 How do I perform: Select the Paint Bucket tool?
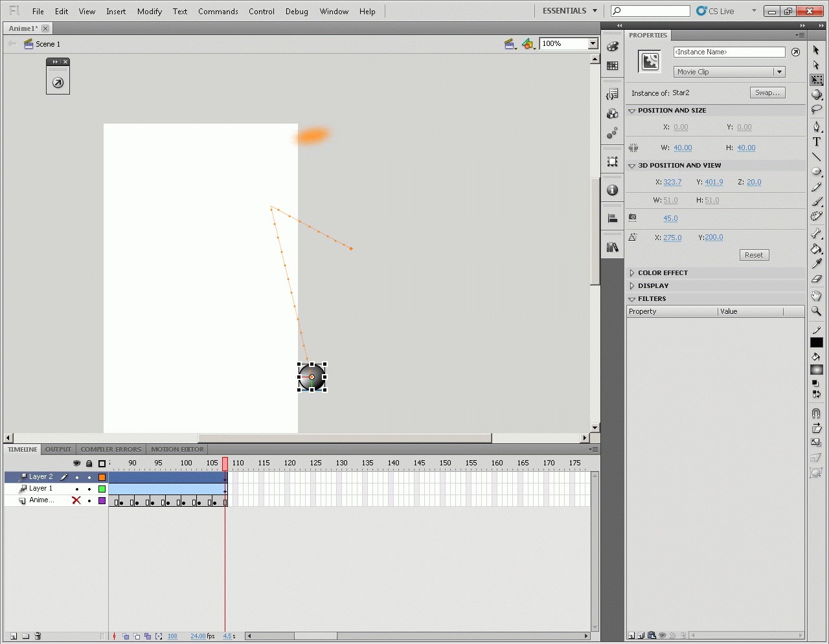[816, 249]
